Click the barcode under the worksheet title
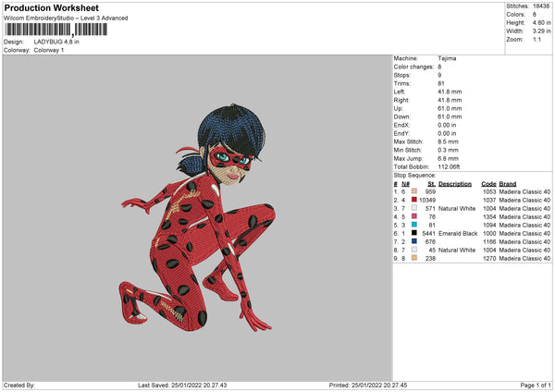 coord(55,30)
